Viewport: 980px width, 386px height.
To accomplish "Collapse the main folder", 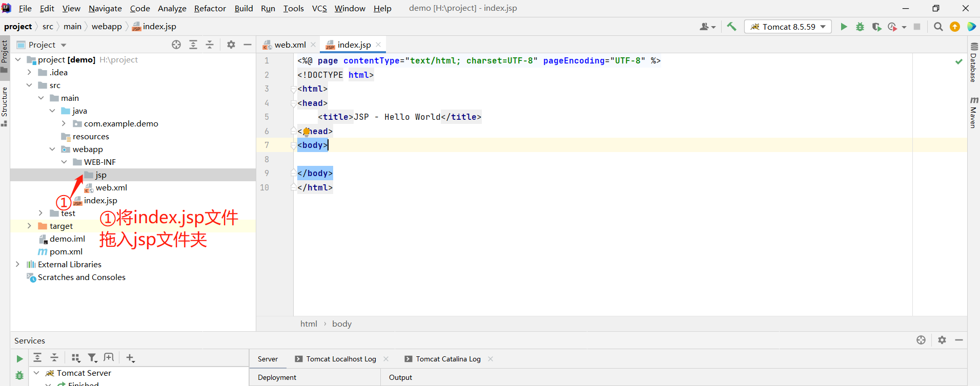I will [x=41, y=98].
